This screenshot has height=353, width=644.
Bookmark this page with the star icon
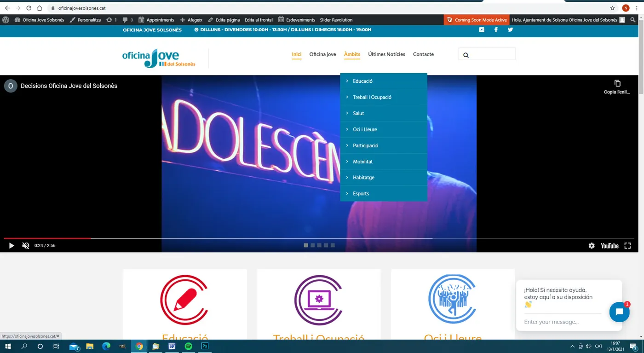pos(612,8)
